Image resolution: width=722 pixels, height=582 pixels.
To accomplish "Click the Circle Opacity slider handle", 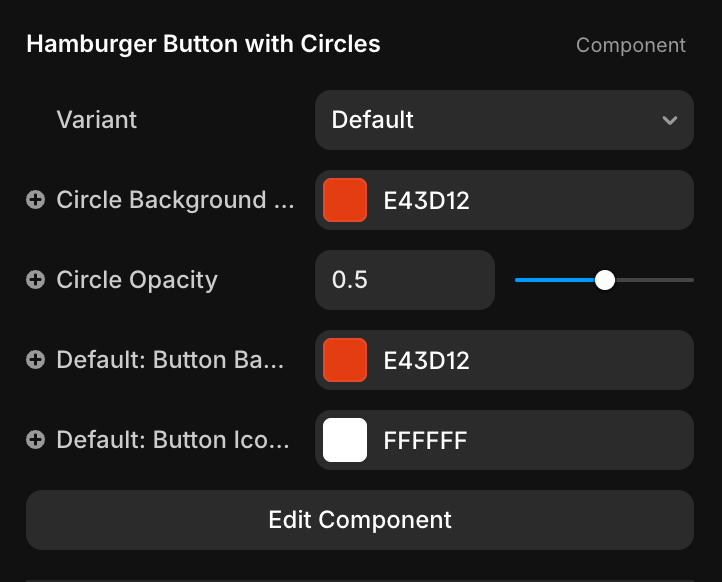I will (x=604, y=280).
